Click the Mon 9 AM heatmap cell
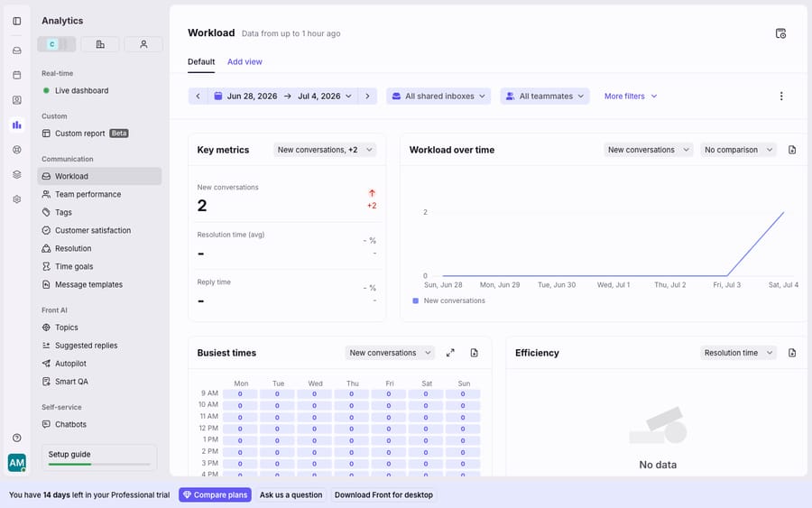This screenshot has width=812, height=508. pyautogui.click(x=240, y=394)
